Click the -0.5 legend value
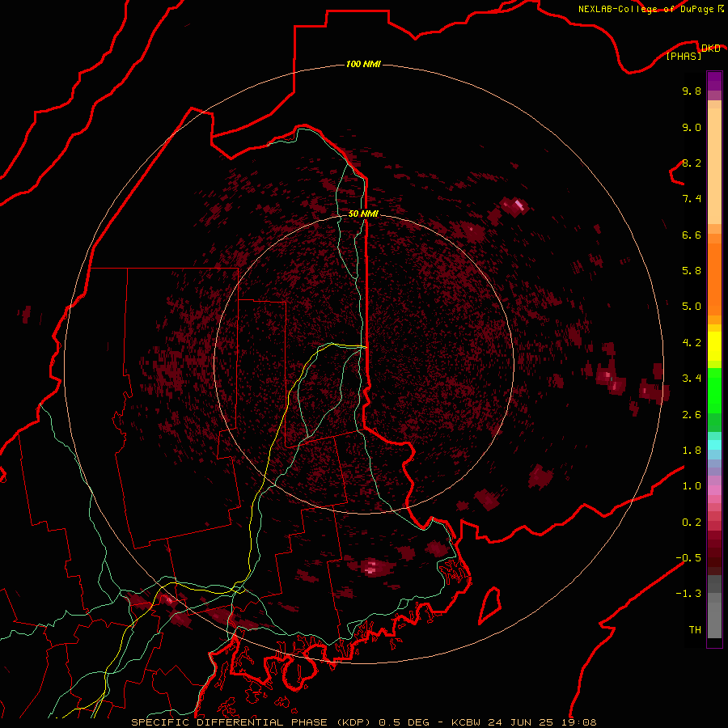The height and width of the screenshot is (728, 728). point(688,558)
